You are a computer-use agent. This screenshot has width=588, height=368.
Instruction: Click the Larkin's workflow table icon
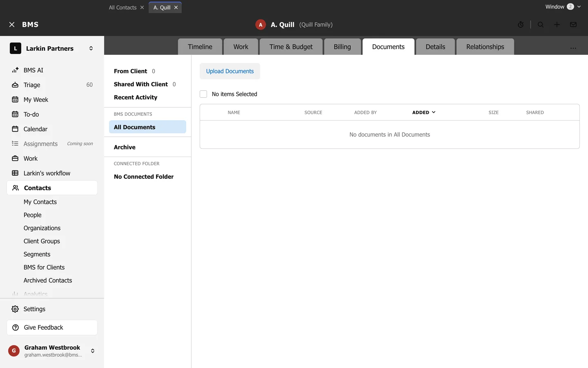point(15,173)
